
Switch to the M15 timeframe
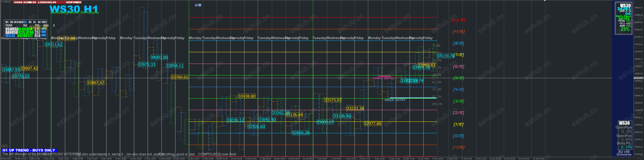16,22
